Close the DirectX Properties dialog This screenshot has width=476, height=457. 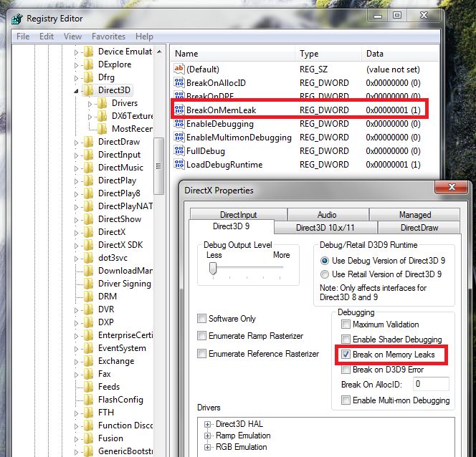pyautogui.click(x=452, y=188)
